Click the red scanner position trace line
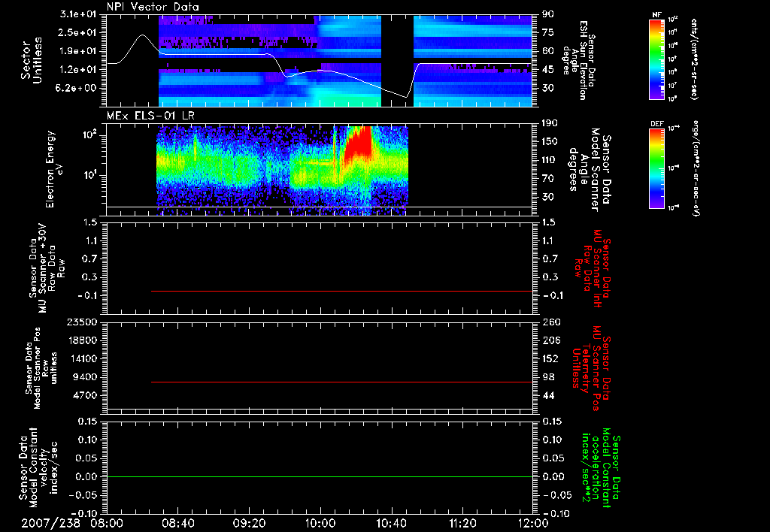 tap(342, 382)
